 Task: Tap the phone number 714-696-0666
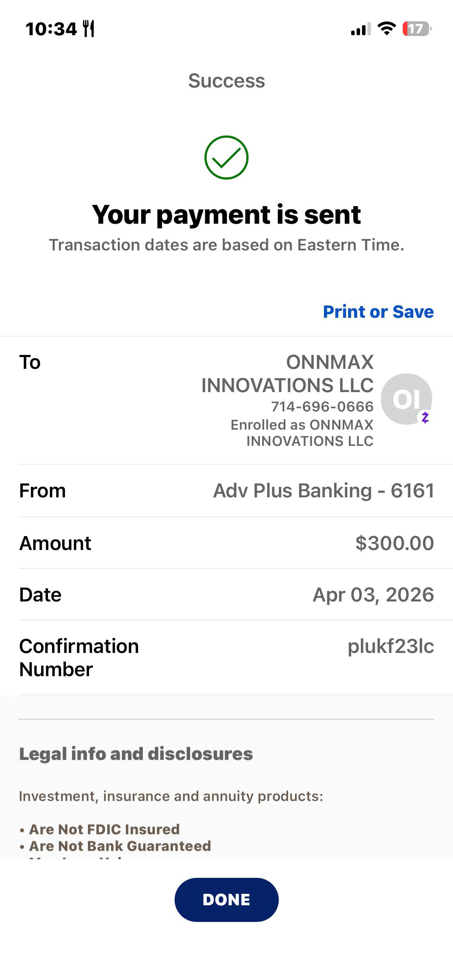tap(322, 406)
